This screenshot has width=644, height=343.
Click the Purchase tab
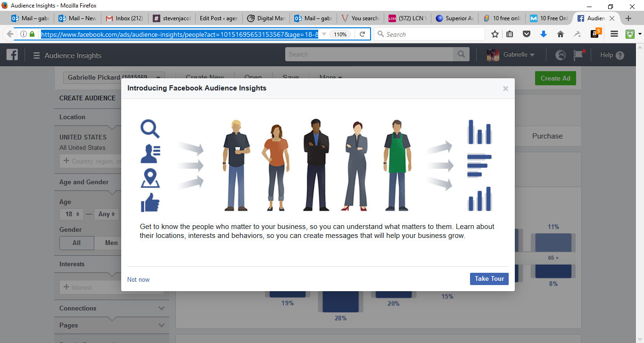tap(547, 136)
